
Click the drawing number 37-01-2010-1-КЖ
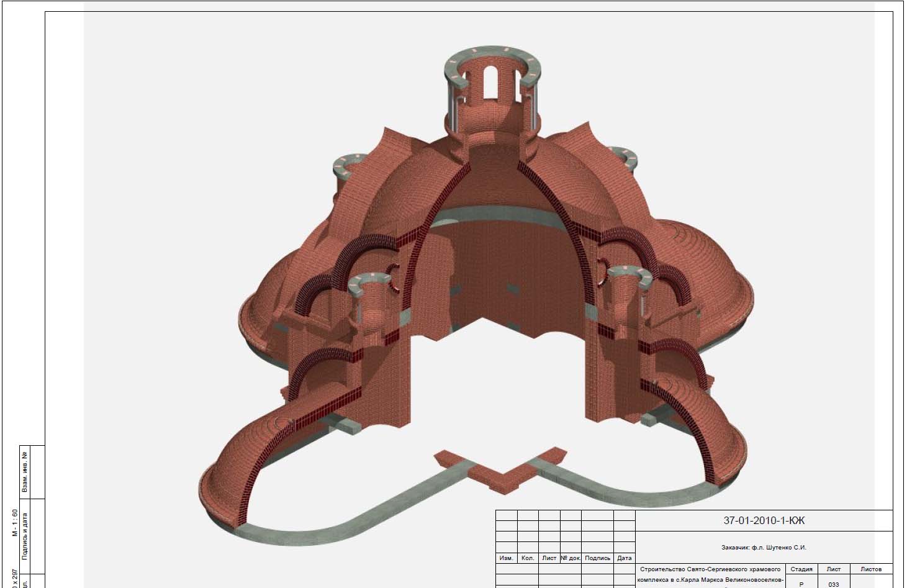tap(764, 521)
